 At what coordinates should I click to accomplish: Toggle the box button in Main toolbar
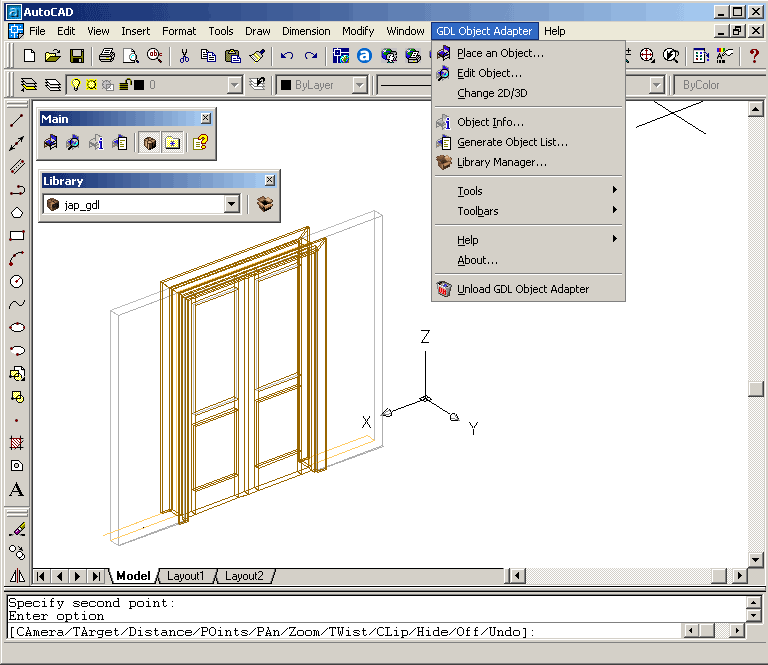(149, 143)
